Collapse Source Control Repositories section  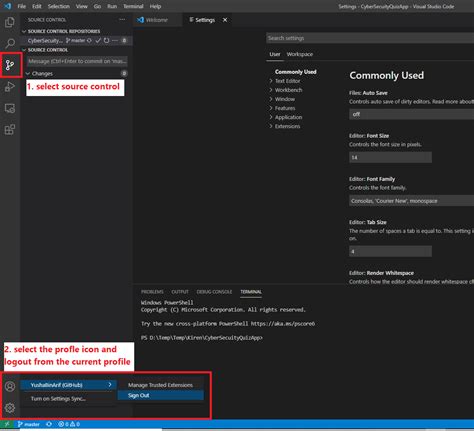[24, 31]
